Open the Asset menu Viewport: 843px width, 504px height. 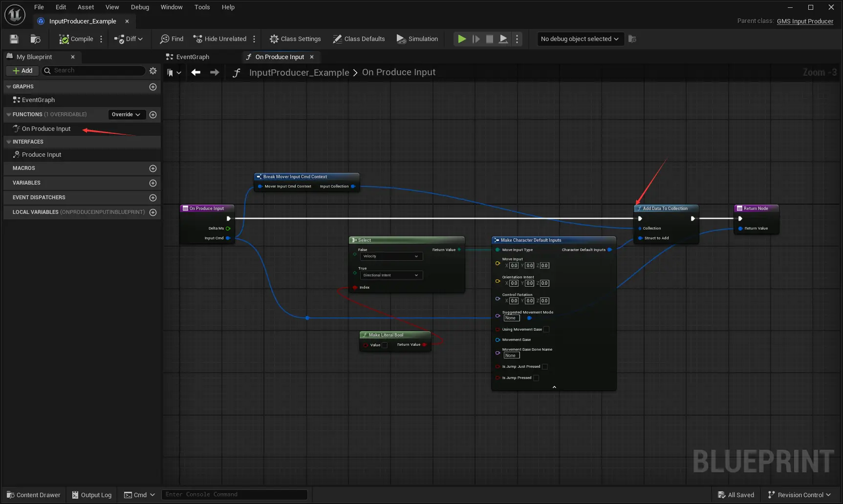coord(86,7)
